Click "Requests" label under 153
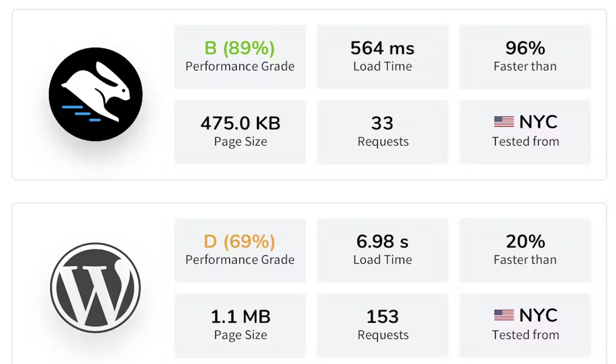The width and height of the screenshot is (616, 364). 383,335
